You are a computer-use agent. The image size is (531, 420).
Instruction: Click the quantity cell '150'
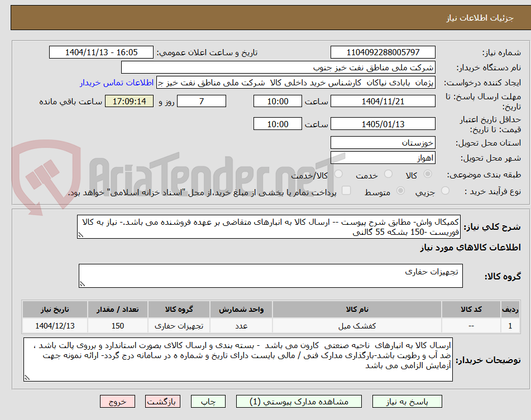[x=117, y=326]
